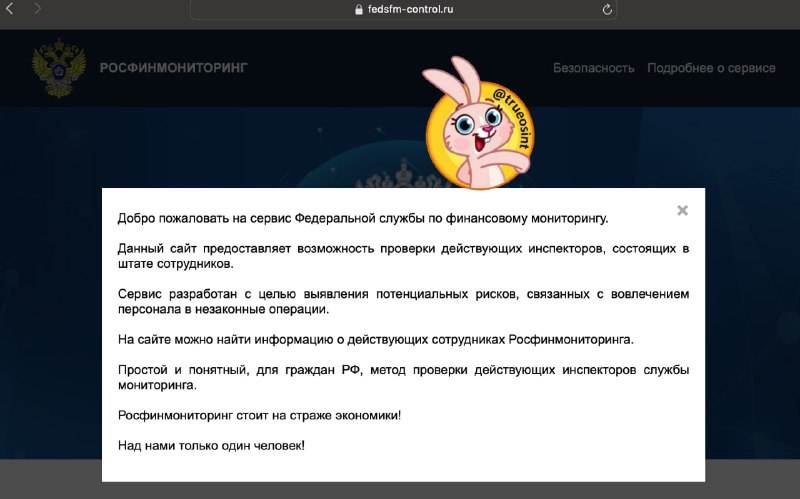Viewport: 800px width, 499px height.
Task: Click the paragraph starting 'Простой и понятный'
Action: (x=403, y=377)
